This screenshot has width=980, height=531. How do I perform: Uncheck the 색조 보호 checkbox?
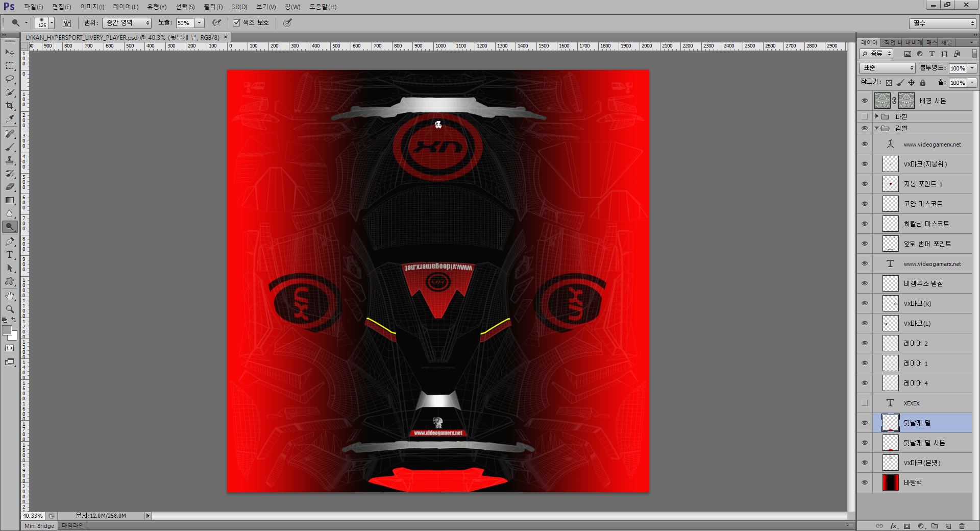coord(236,23)
